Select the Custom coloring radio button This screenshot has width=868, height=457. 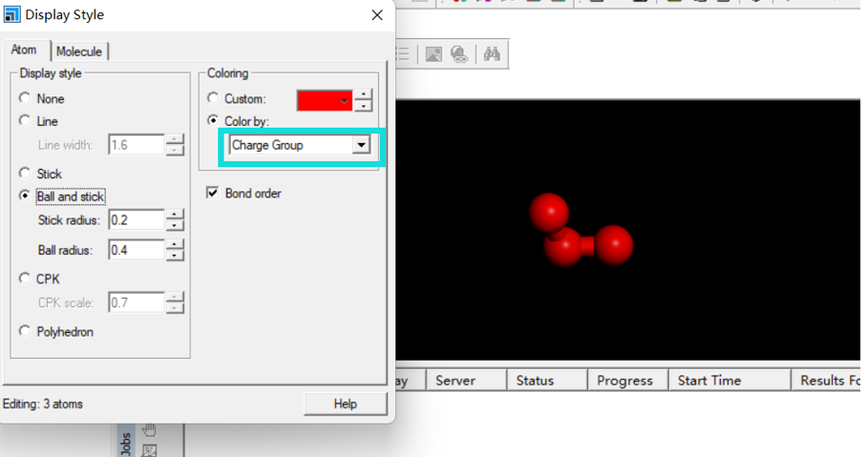coord(213,98)
